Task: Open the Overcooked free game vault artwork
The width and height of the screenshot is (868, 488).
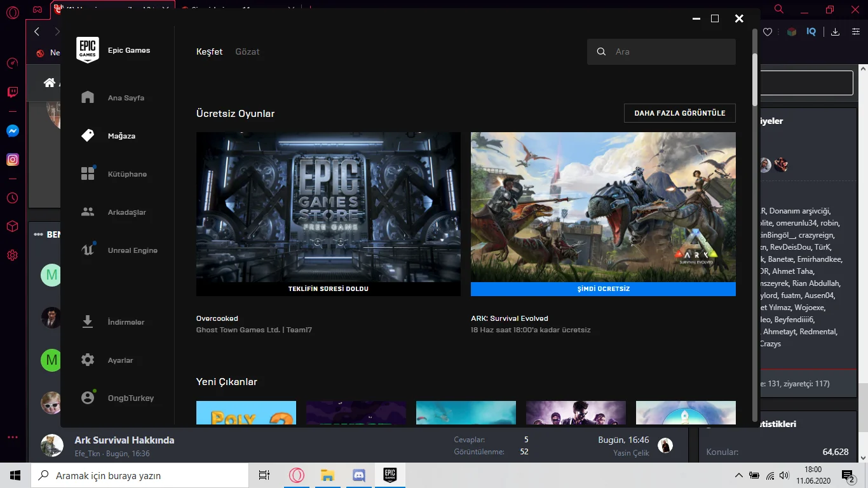Action: click(329, 207)
